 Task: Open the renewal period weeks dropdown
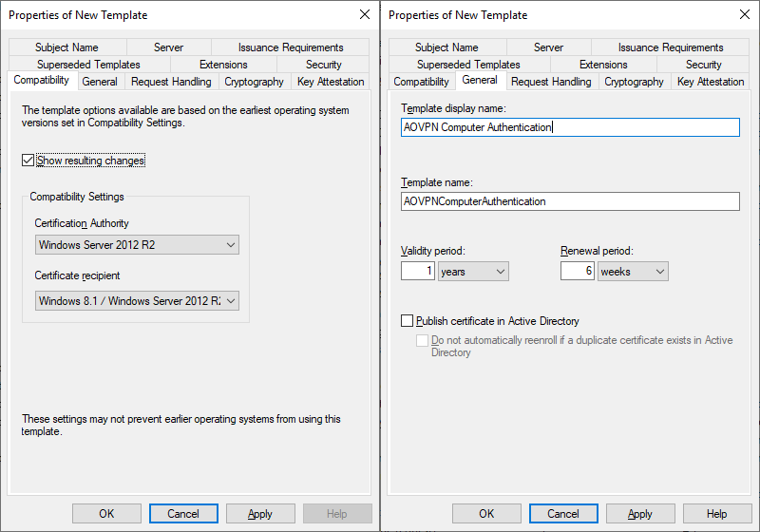633,272
